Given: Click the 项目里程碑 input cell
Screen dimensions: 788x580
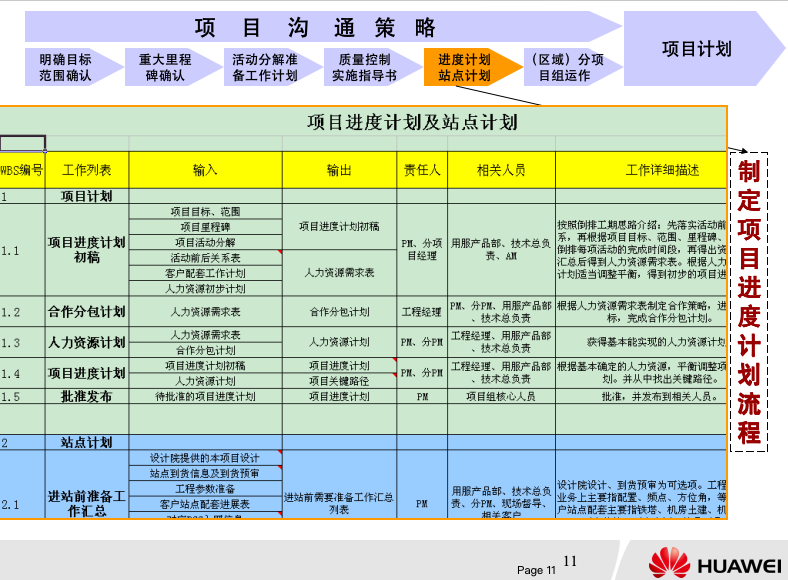Looking at the screenshot, I should point(206,227).
